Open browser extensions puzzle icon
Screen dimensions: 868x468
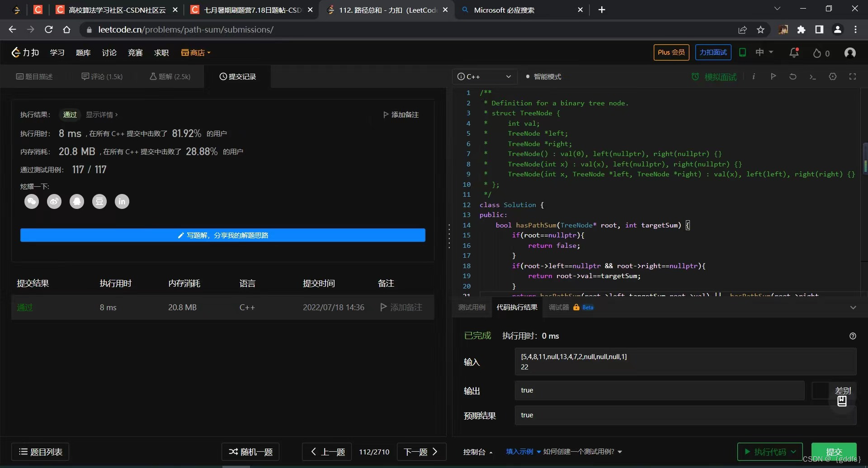802,30
